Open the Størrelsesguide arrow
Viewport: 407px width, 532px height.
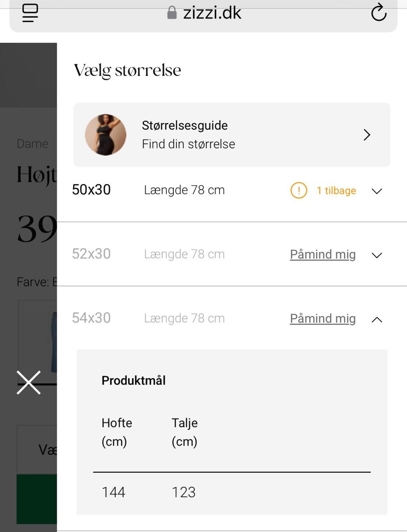367,135
